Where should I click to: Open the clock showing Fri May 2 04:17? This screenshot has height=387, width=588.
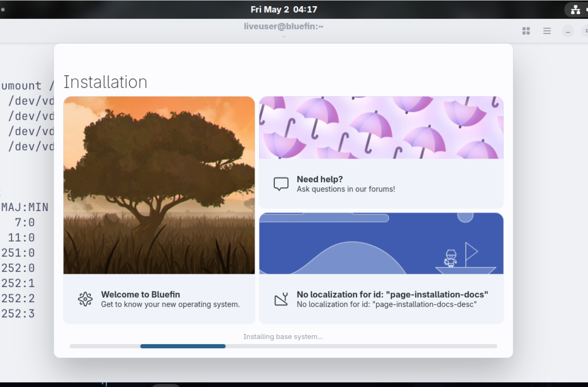point(284,9)
